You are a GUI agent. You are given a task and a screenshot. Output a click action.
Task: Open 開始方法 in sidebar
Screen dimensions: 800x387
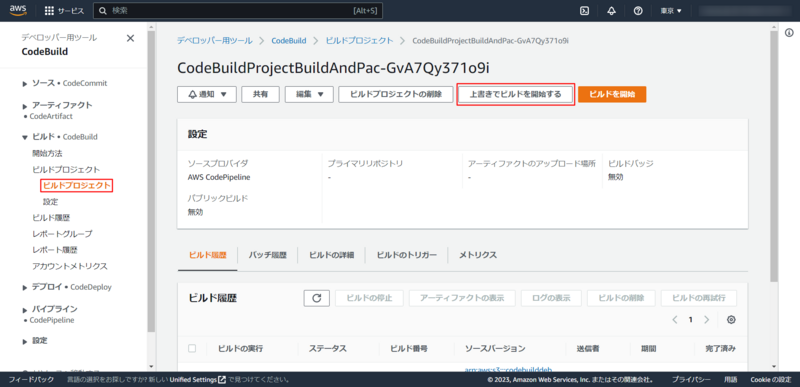point(47,153)
